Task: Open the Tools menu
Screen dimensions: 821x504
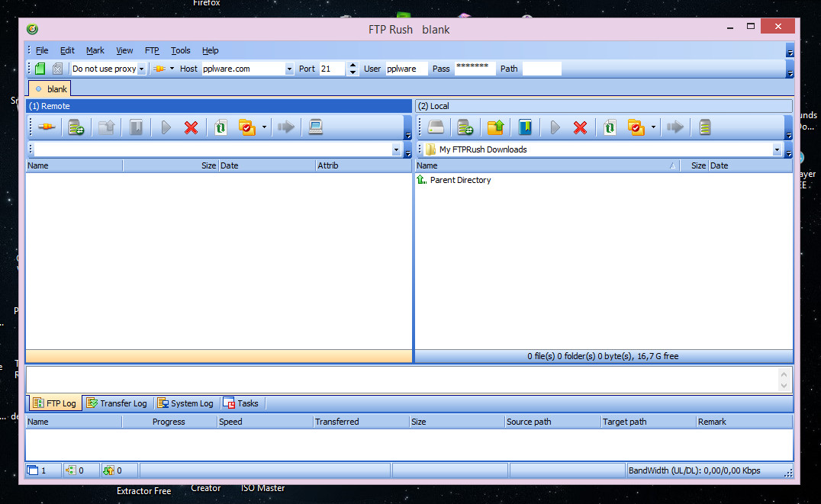Action: pyautogui.click(x=180, y=50)
